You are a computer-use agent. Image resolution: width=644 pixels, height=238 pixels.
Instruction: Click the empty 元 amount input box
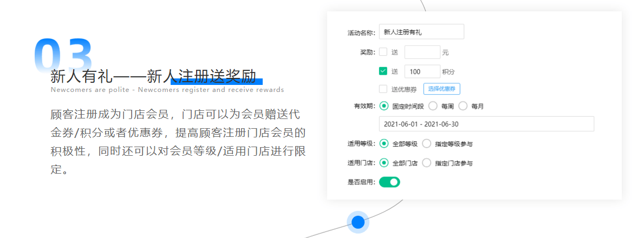[x=422, y=52]
